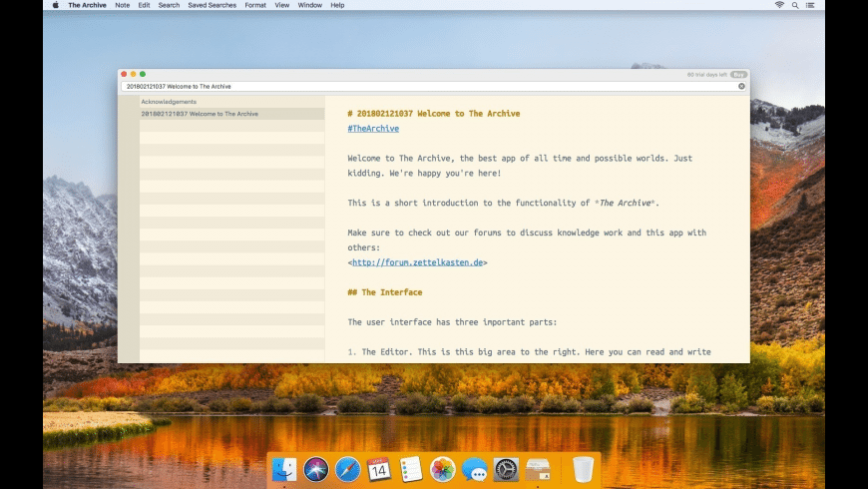This screenshot has height=489, width=868.
Task: Open Safari from the Dock
Action: pyautogui.click(x=347, y=469)
